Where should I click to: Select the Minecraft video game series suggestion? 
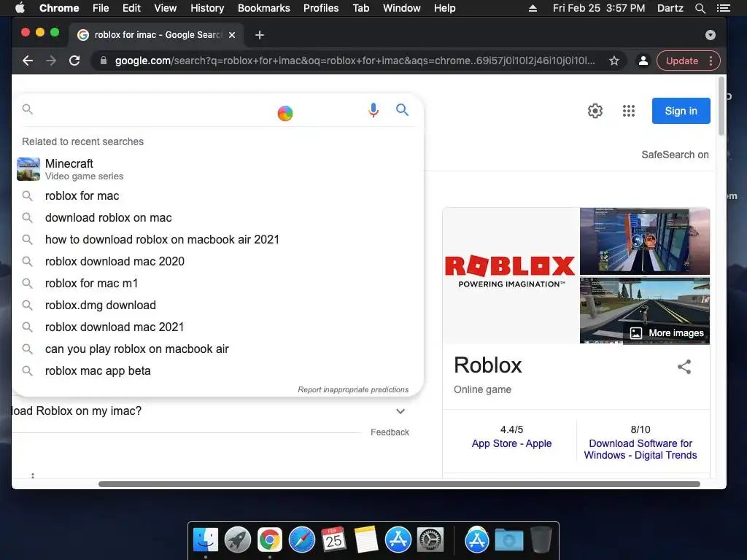coord(217,169)
